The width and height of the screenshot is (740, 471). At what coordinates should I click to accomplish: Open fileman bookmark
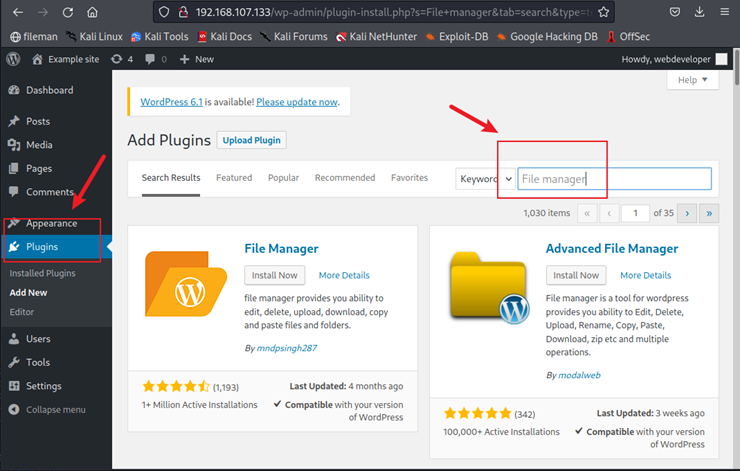tap(34, 37)
